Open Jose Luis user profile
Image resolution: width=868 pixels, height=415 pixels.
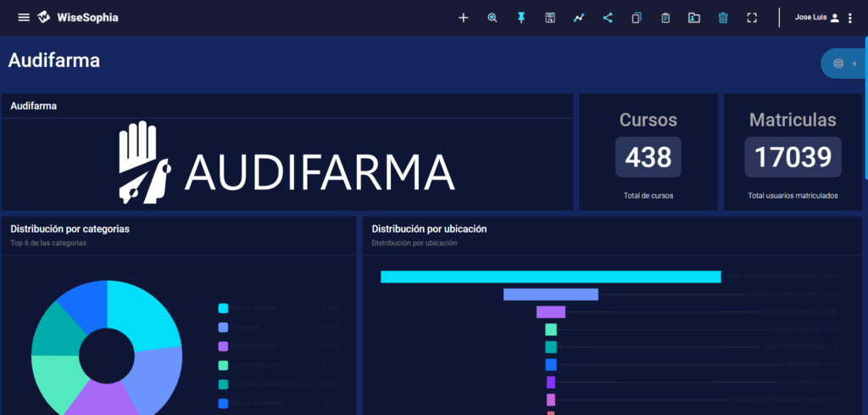(x=817, y=18)
